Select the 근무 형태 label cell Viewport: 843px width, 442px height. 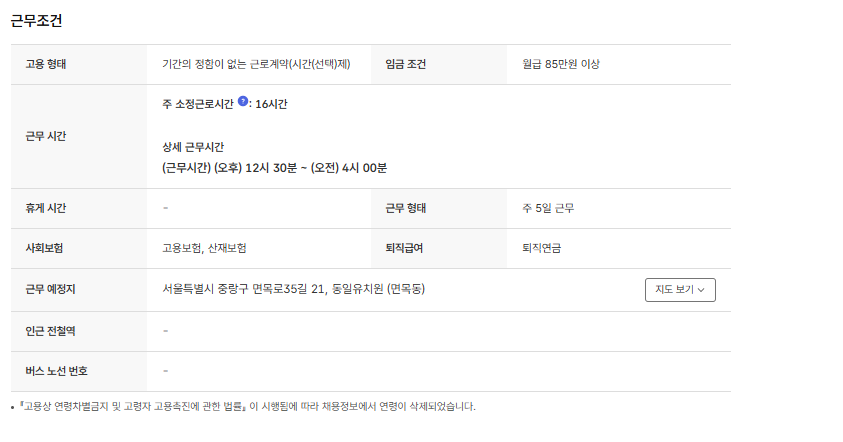(406, 208)
